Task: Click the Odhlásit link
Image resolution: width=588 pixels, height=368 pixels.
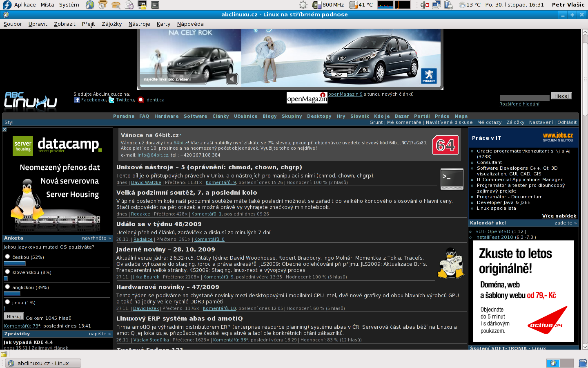Action: click(567, 122)
